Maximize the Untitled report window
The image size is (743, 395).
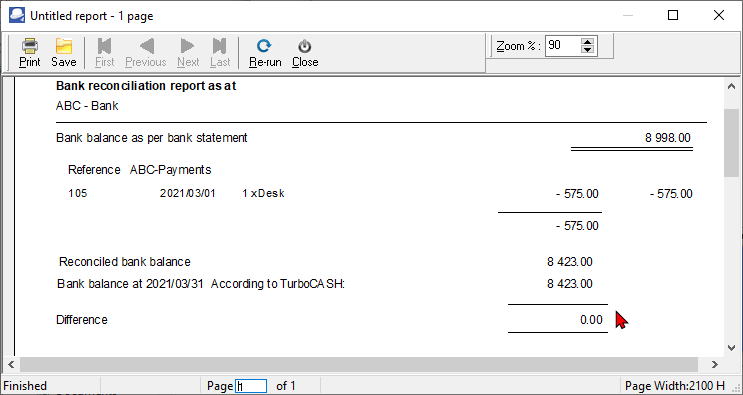pyautogui.click(x=673, y=16)
